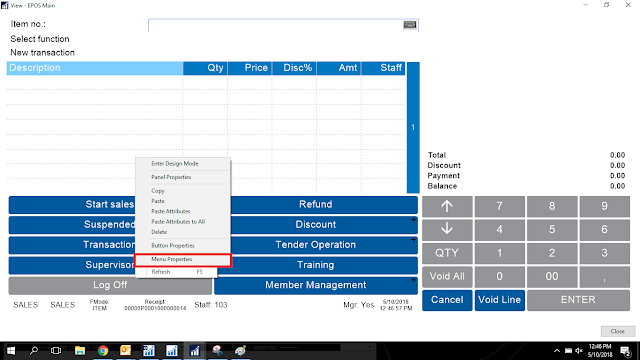The image size is (640, 360).
Task: Tap keypad digit 0
Action: (x=500, y=276)
